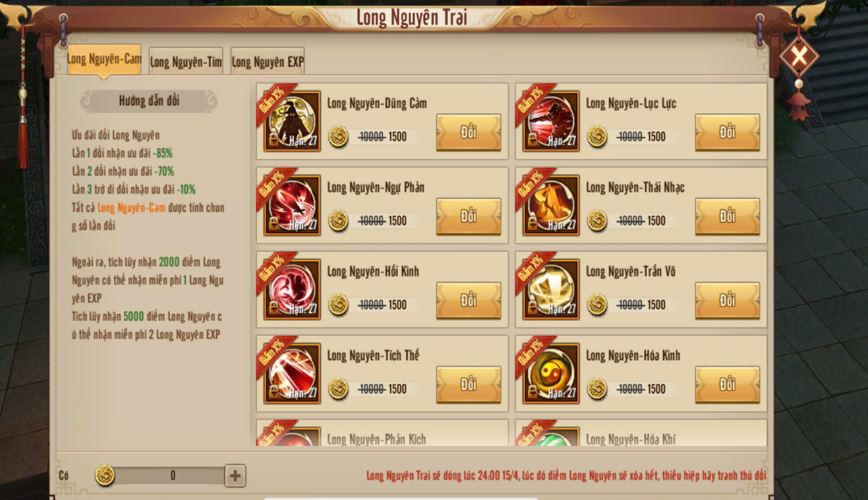Screen dimensions: 868x500
Task: Click the plus icon to add coins
Action: [x=235, y=476]
